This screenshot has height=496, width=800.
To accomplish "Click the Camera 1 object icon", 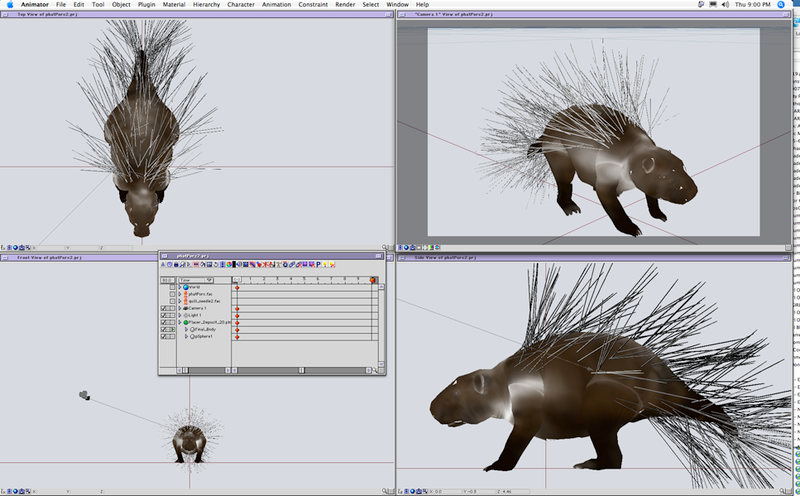I will coord(185,308).
